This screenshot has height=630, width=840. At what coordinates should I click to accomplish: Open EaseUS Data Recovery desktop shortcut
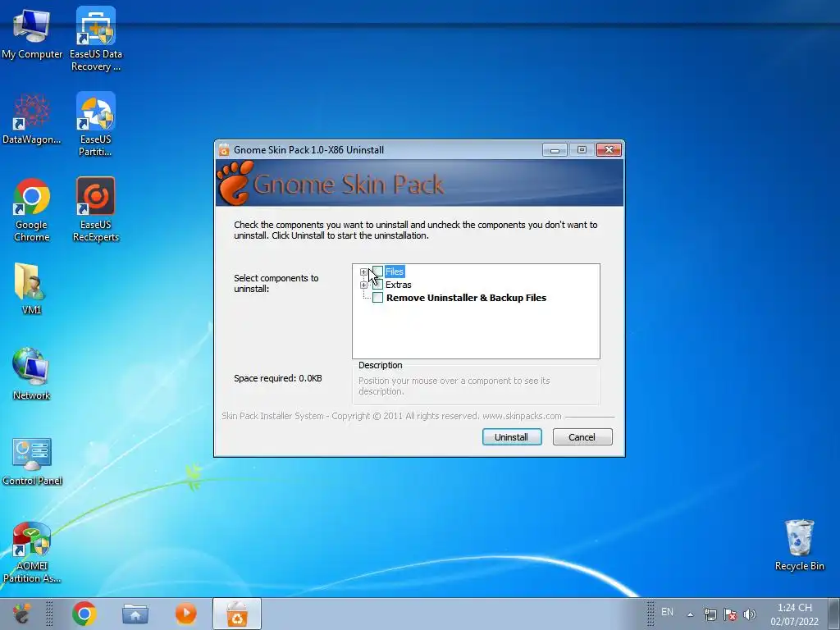pyautogui.click(x=96, y=39)
